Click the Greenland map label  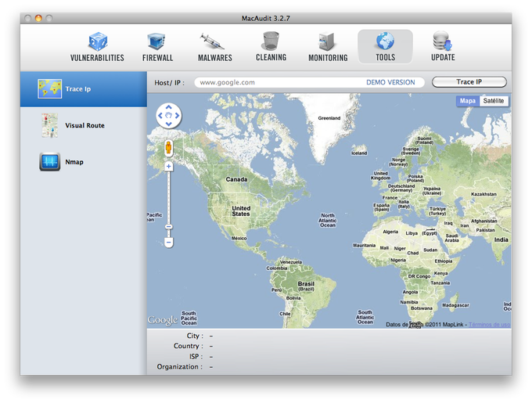(329, 118)
